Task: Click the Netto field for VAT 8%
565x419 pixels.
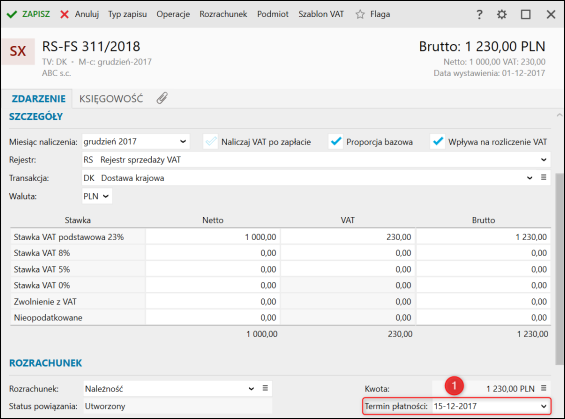Action: coord(213,253)
